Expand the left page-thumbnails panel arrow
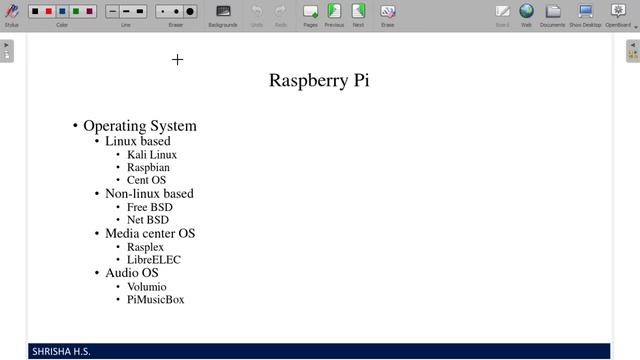 [x=6, y=45]
